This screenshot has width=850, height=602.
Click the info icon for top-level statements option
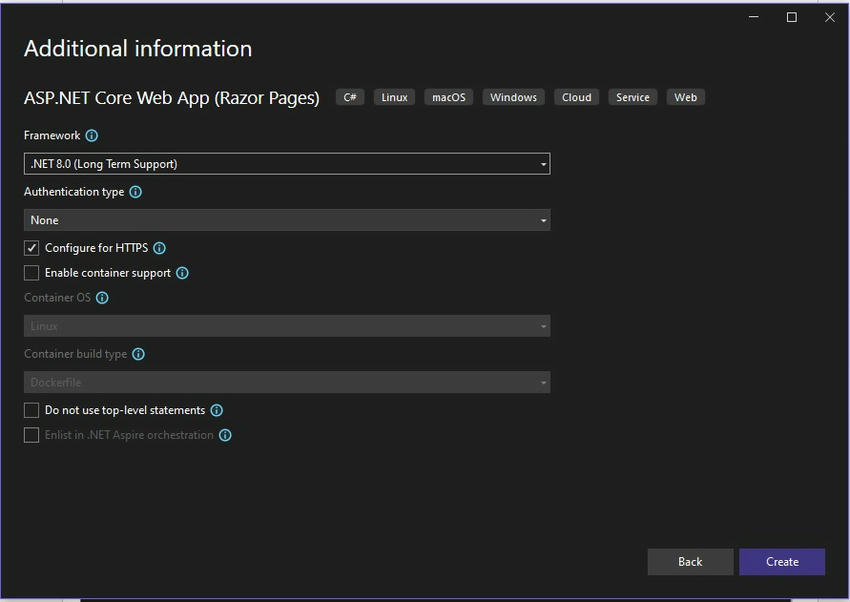[x=216, y=410]
